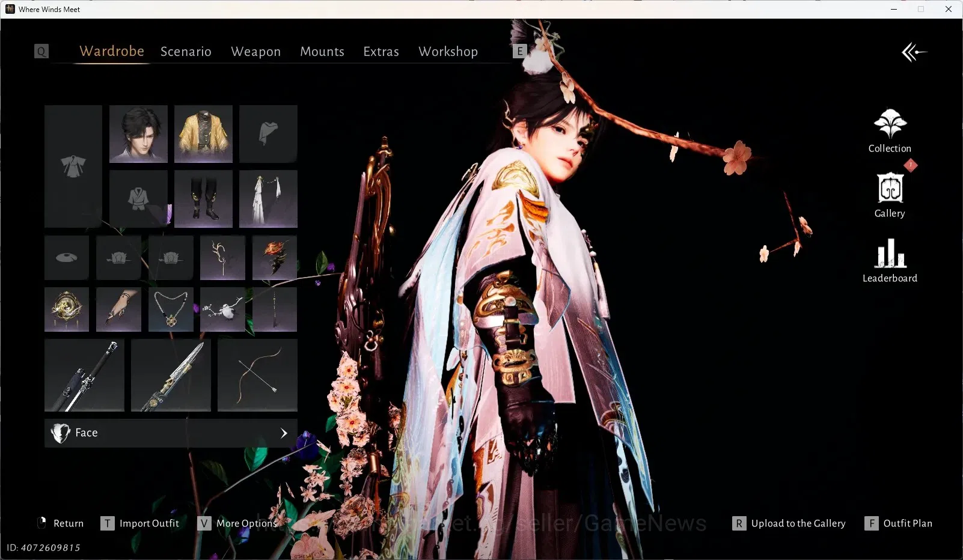Select the golden round pendant slot
This screenshot has height=560, width=963.
click(x=67, y=309)
